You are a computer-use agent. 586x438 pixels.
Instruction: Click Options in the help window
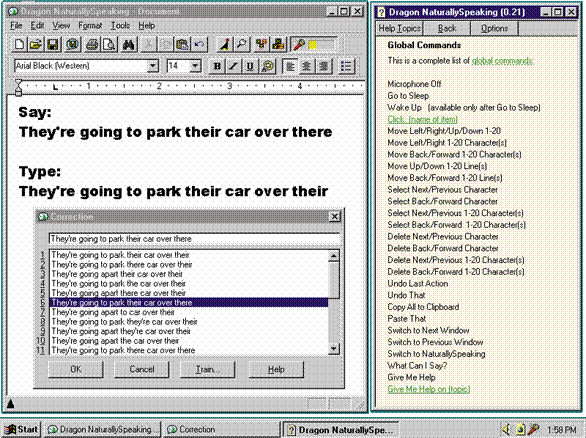[x=494, y=28]
